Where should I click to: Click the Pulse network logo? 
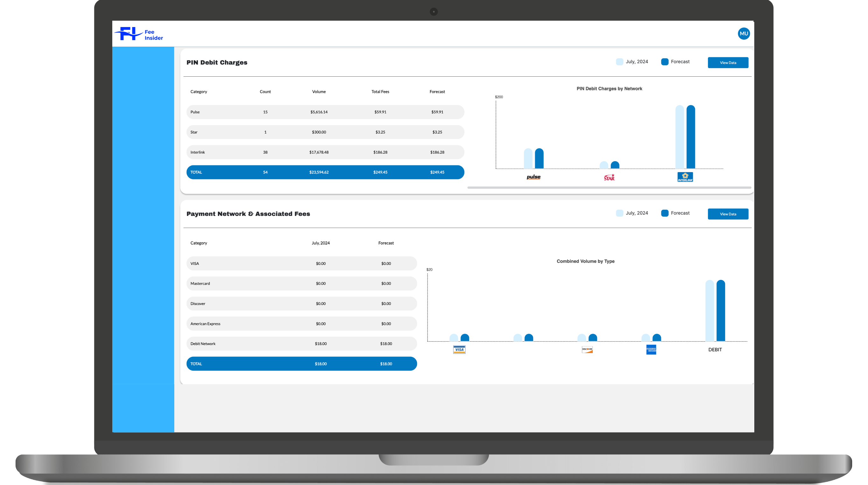(533, 177)
